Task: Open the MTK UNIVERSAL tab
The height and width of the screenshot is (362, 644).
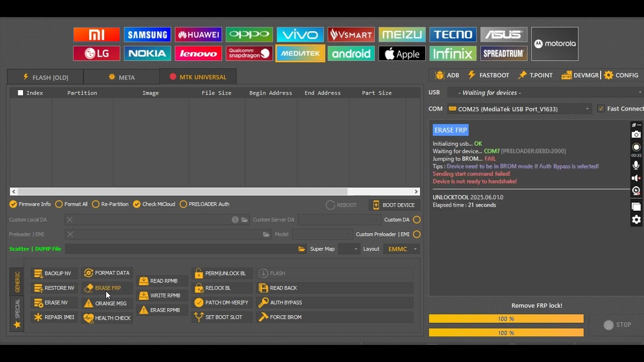Action: pos(198,77)
